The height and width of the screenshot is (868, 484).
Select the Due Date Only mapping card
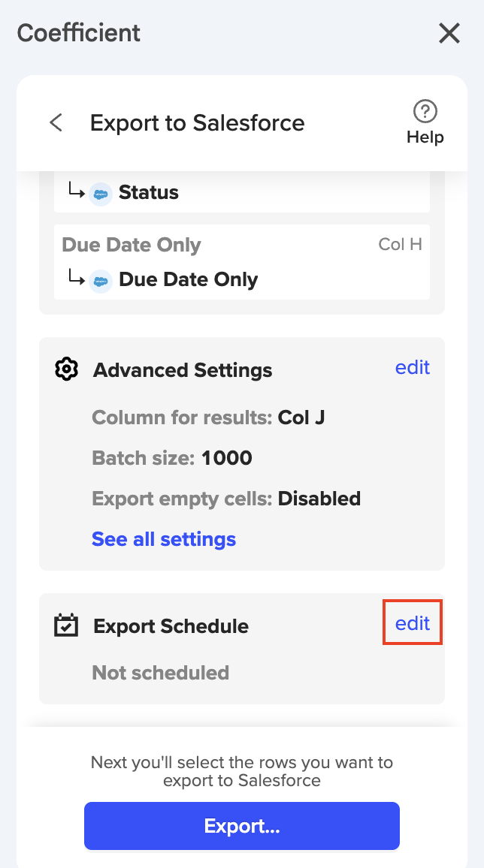pos(241,262)
